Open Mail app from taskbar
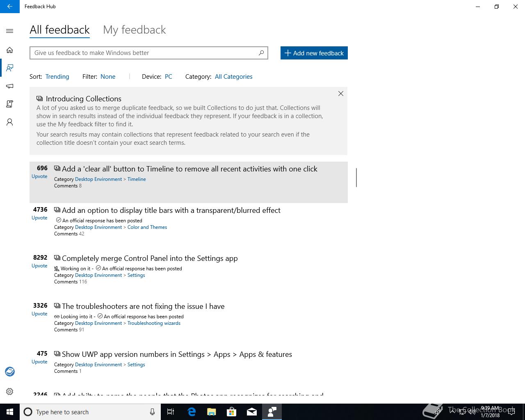525x420 pixels. pyautogui.click(x=252, y=412)
